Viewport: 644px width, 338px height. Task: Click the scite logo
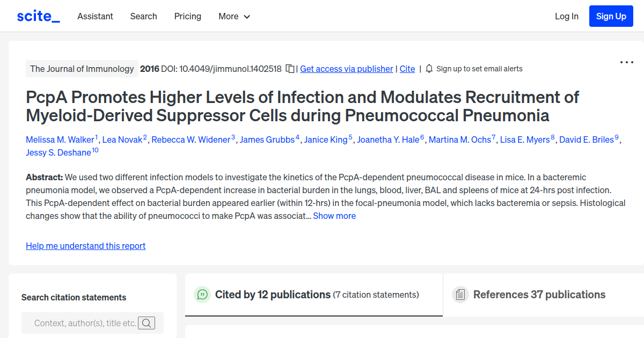(38, 16)
